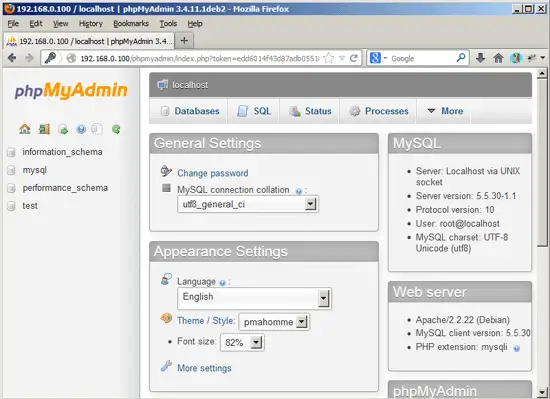The width and height of the screenshot is (550, 399).
Task: Click the Theme / Style palette icon
Action: tap(166, 318)
